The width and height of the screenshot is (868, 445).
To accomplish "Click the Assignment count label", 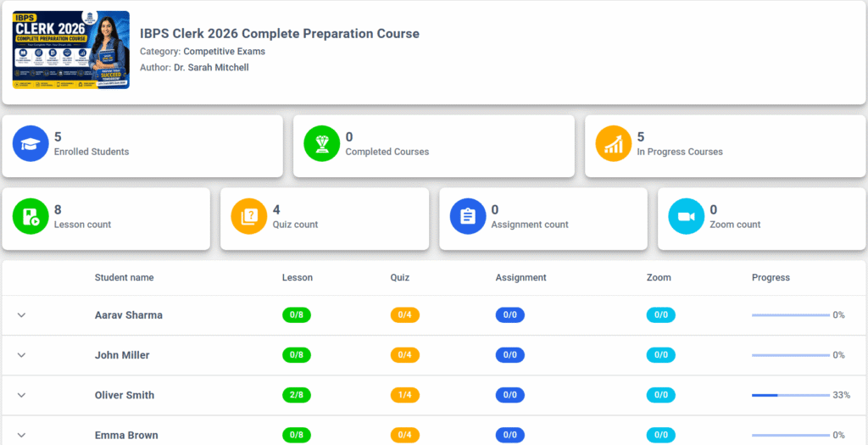I will coord(530,225).
